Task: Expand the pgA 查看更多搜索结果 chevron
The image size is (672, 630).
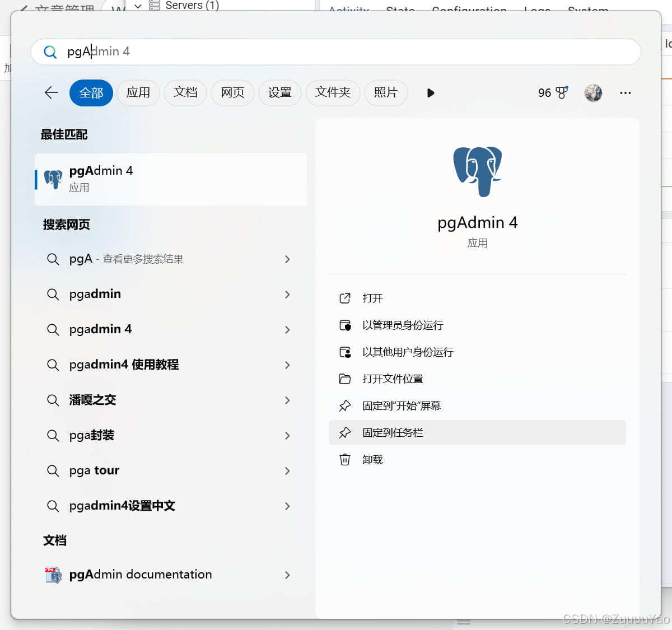Action: 287,259
